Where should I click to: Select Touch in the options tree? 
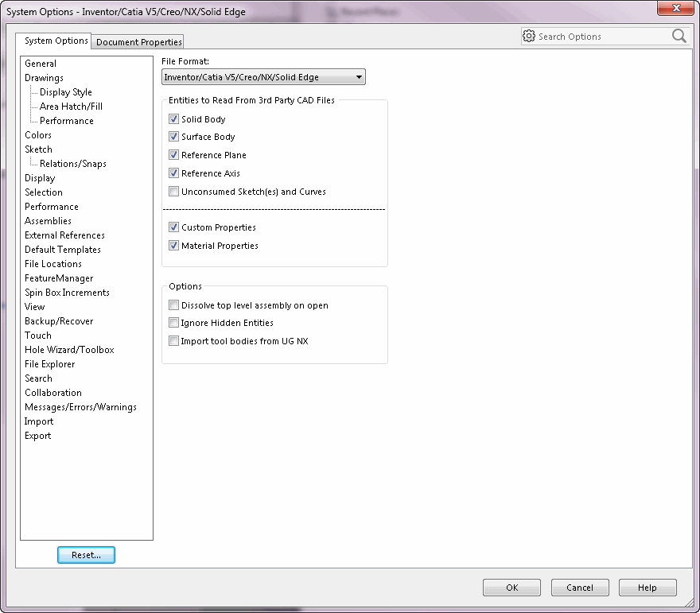(38, 335)
